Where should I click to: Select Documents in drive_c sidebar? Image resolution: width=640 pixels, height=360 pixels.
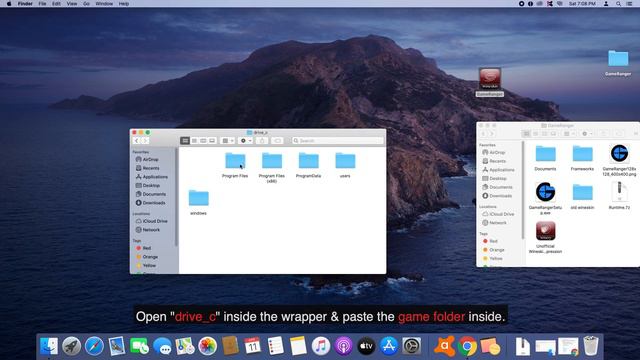click(x=154, y=194)
